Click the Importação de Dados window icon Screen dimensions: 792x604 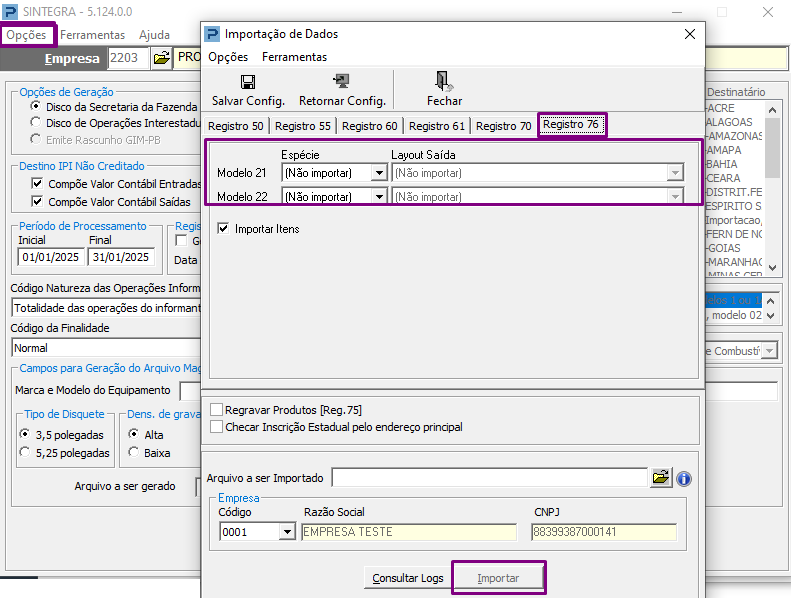212,34
